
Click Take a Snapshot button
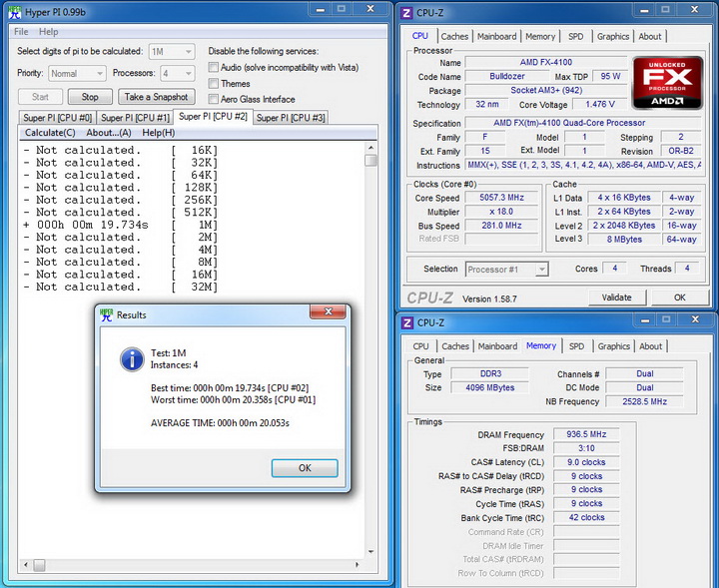[x=157, y=97]
